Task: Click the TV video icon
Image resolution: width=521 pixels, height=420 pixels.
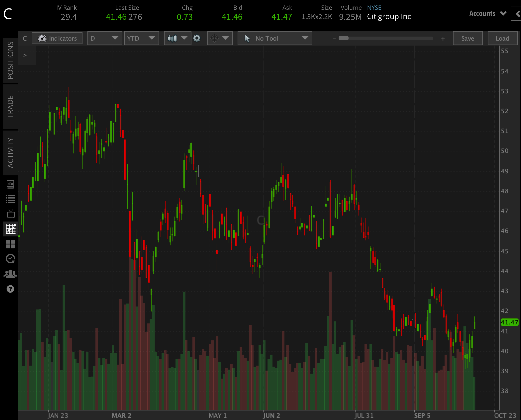Action: click(x=10, y=214)
